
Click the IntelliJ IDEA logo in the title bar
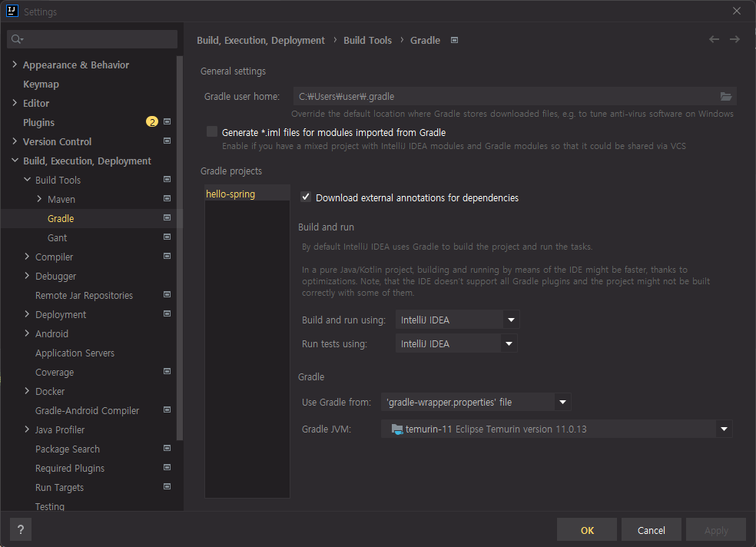(x=12, y=11)
